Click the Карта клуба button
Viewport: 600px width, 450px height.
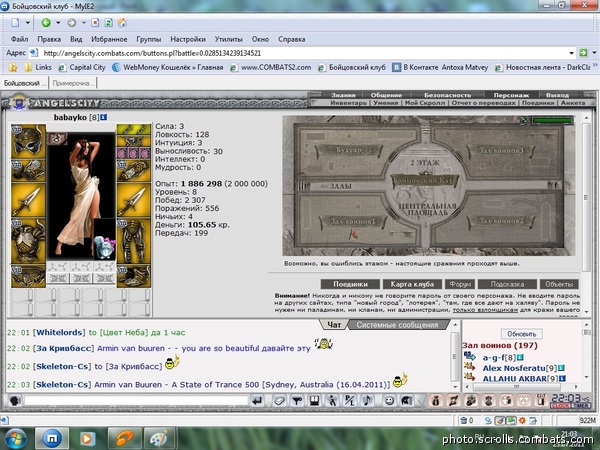pyautogui.click(x=412, y=284)
